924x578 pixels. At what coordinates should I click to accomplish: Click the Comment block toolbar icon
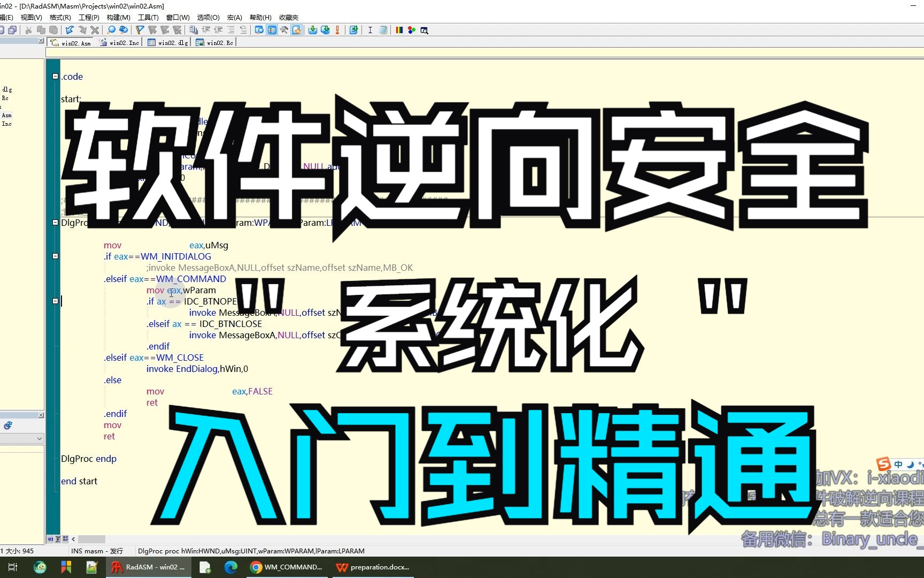pyautogui.click(x=230, y=30)
